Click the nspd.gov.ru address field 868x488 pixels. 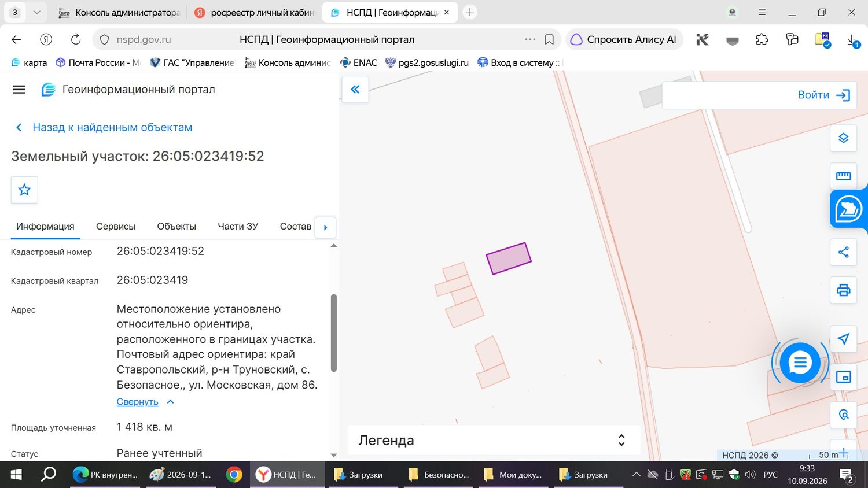[x=144, y=39]
